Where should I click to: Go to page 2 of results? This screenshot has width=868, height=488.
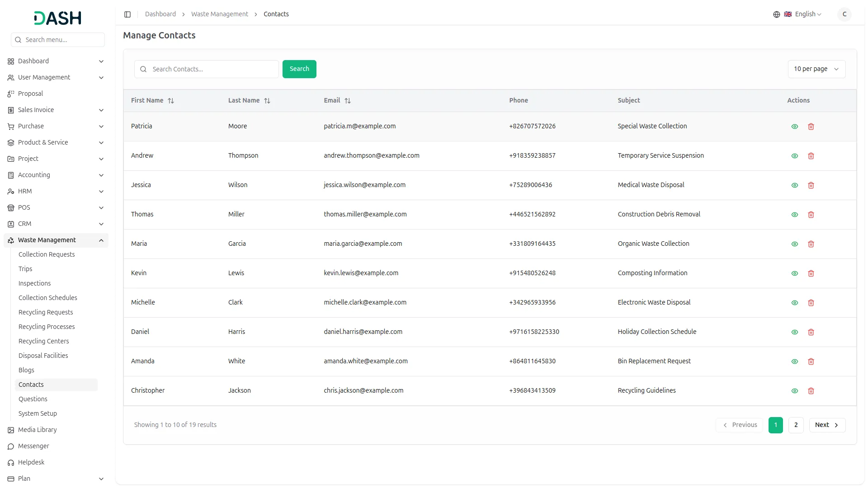[796, 425]
